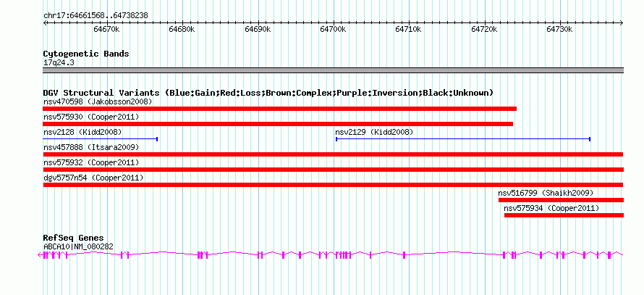Screen dimensions: 644x295
Task: Select the 17q24.3 band label
Action: [59, 63]
